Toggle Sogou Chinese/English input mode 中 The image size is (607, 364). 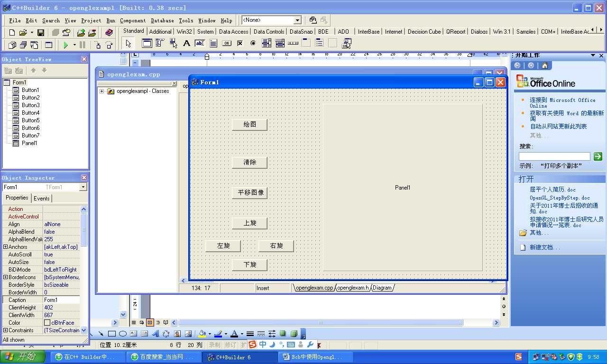(x=263, y=345)
